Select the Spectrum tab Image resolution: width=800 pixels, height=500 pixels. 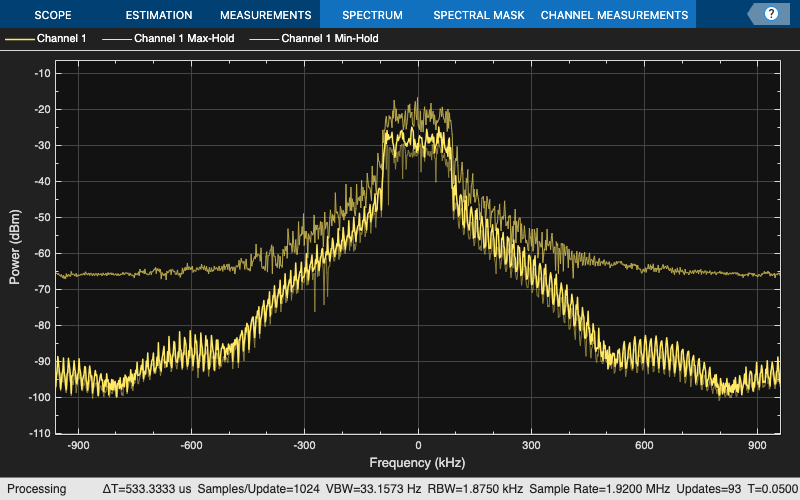click(x=372, y=15)
